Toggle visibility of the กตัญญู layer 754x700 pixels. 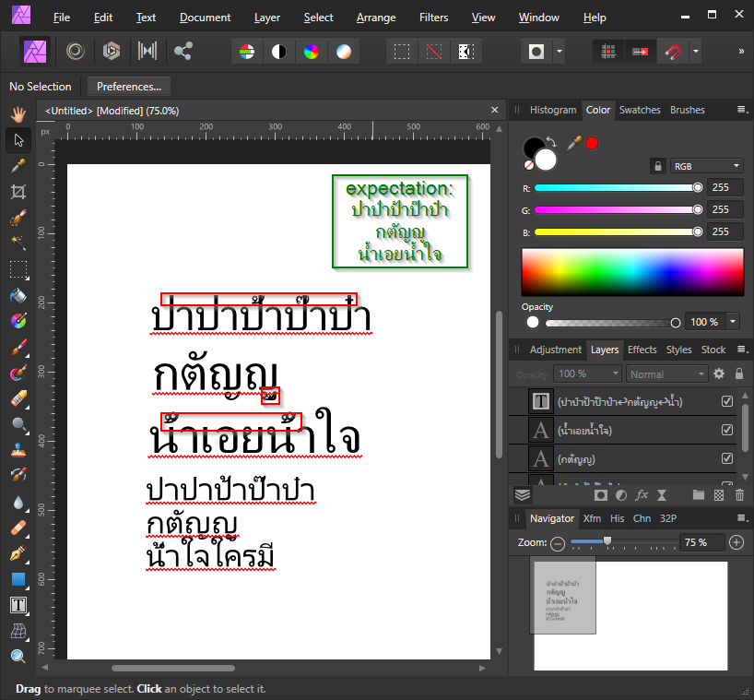coord(727,458)
